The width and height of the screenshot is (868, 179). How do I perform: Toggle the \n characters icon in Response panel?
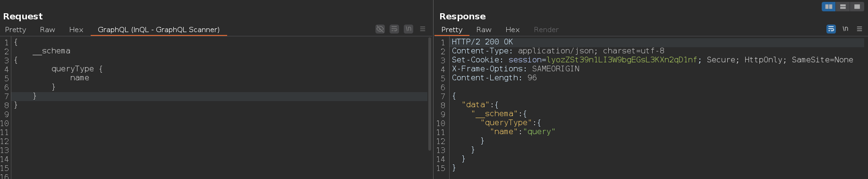pos(845,29)
